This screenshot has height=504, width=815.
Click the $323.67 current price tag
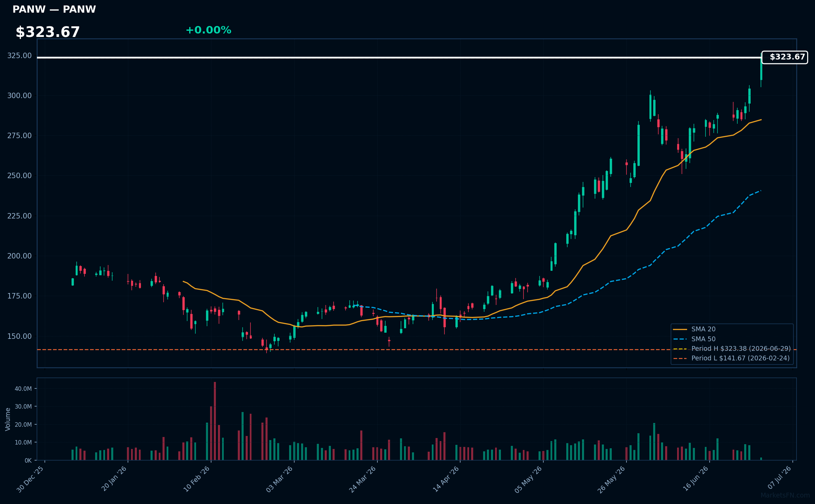click(785, 57)
